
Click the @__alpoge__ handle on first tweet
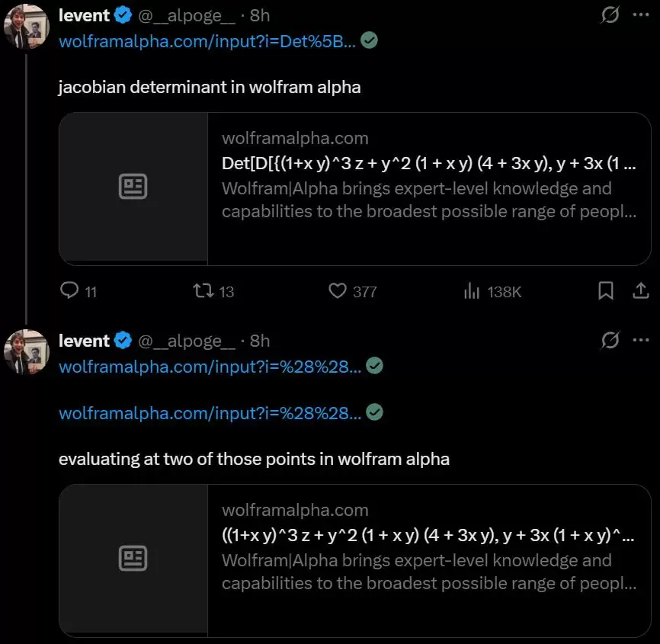[x=187, y=15]
